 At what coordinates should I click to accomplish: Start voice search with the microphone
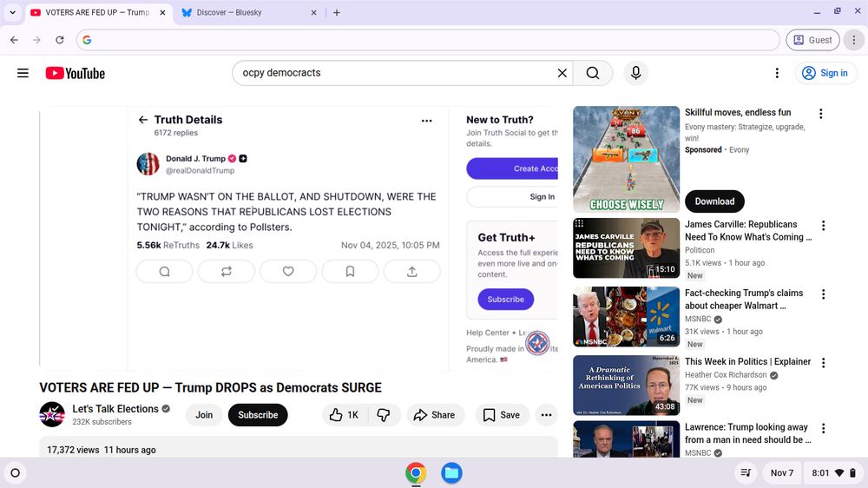635,73
